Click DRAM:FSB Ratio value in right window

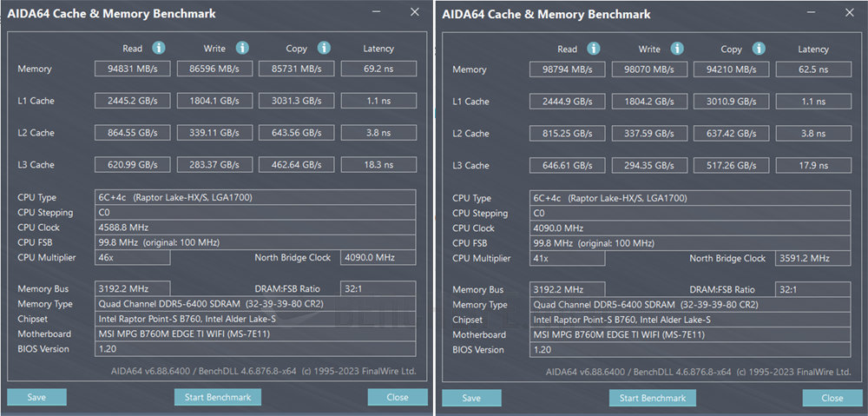(x=814, y=289)
